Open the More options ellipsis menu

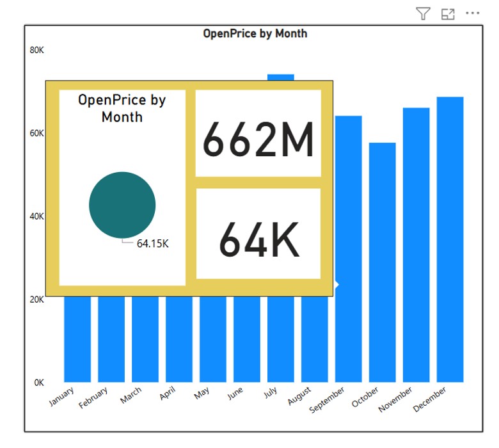[472, 13]
